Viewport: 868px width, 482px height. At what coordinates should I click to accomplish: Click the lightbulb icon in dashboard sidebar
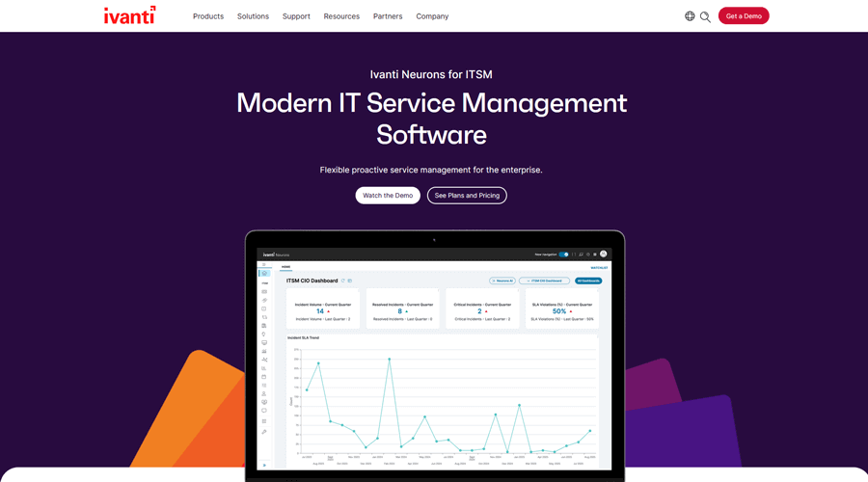coord(263,335)
